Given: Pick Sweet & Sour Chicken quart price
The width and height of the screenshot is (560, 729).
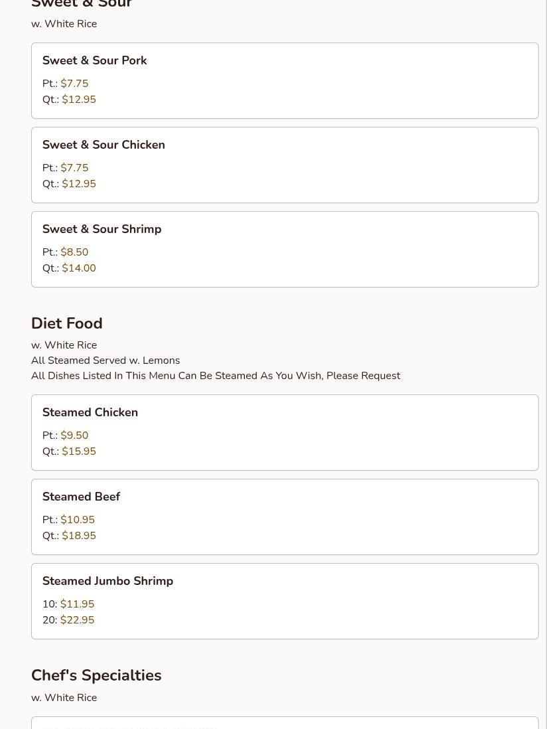Looking at the screenshot, I should tap(79, 184).
